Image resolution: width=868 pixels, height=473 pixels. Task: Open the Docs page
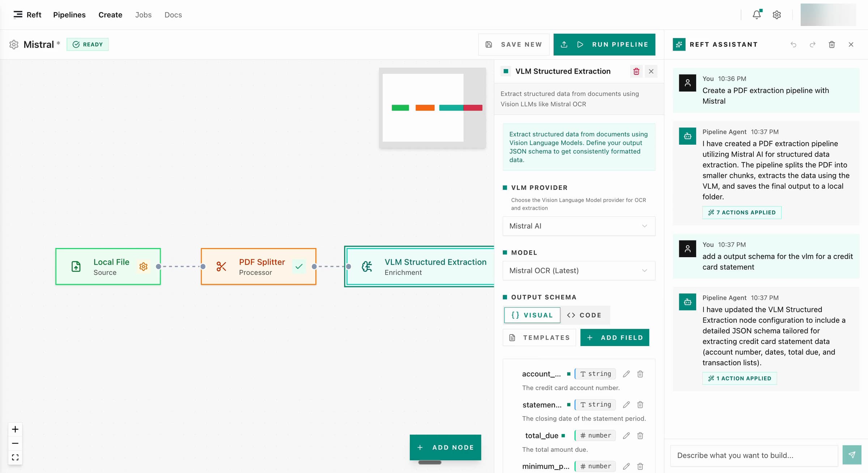(x=173, y=15)
